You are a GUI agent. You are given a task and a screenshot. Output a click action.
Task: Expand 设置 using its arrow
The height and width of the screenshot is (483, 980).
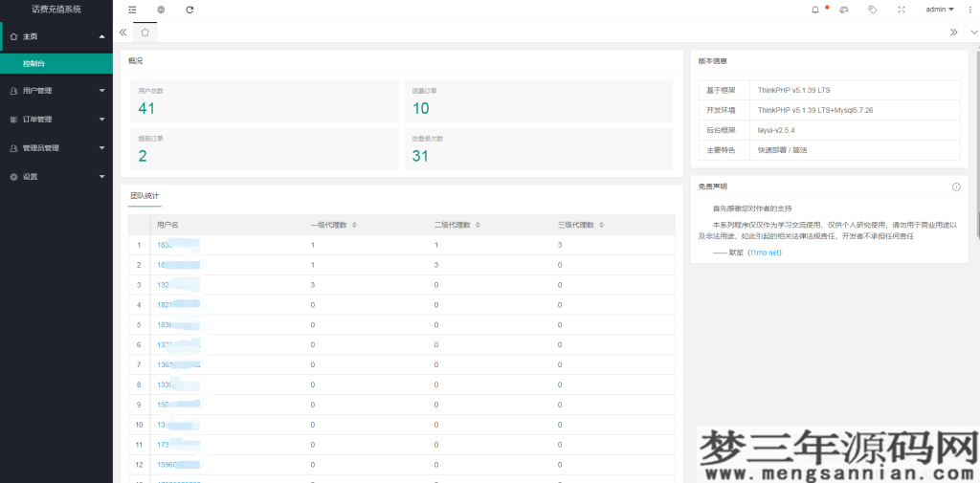coord(101,177)
